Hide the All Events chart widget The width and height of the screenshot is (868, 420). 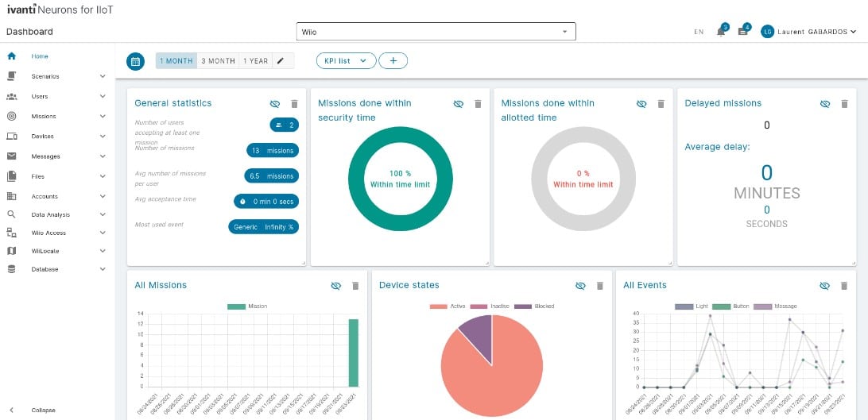[824, 286]
